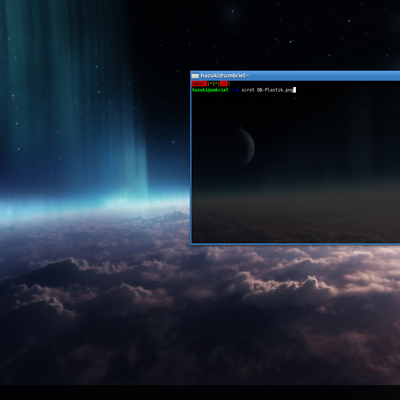Click the green 'hazuki@umbriel' prompt text
Screen dimensions: 400x400
(210, 90)
